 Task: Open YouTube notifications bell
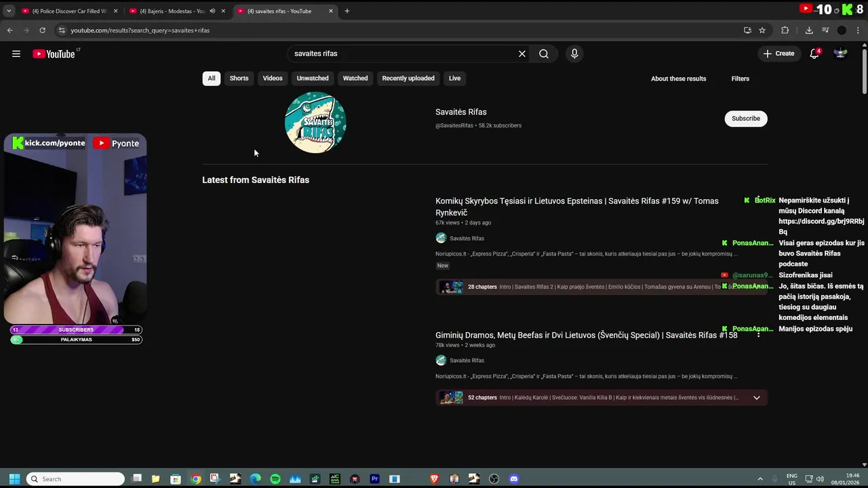pyautogui.click(x=814, y=54)
